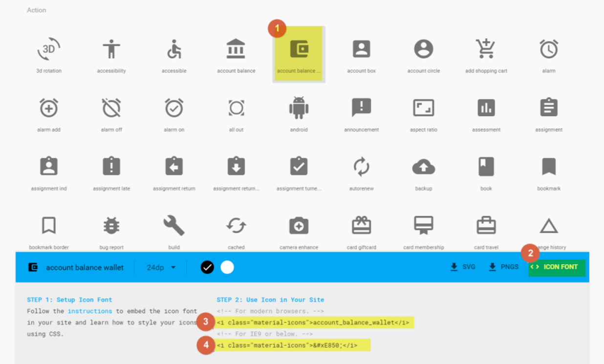Select the alarm clock icon
This screenshot has width=604, height=364.
point(549,49)
